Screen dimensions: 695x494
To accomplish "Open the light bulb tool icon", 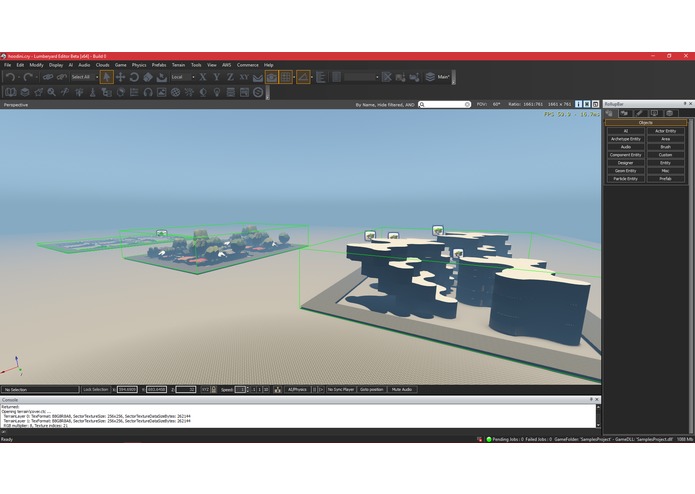I will pyautogui.click(x=217, y=92).
